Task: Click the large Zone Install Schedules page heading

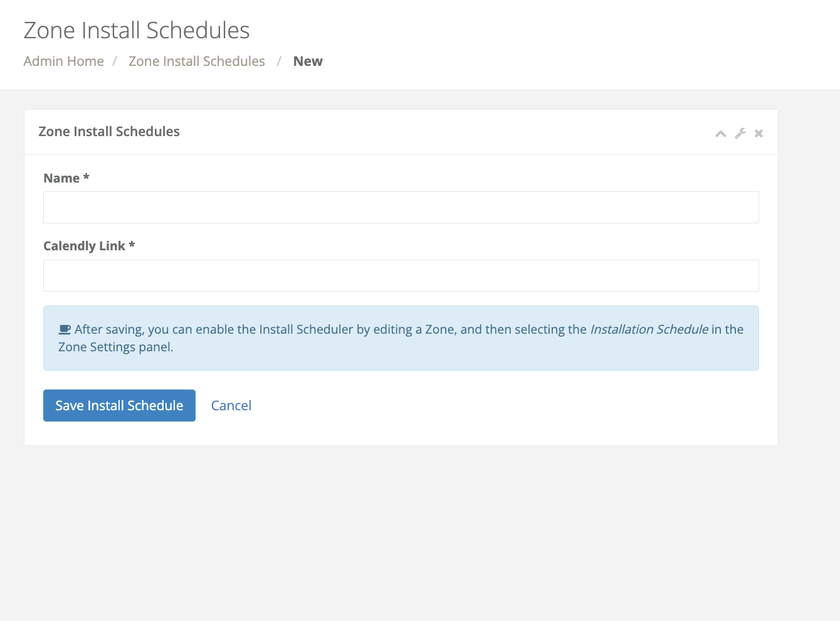Action: [x=137, y=30]
